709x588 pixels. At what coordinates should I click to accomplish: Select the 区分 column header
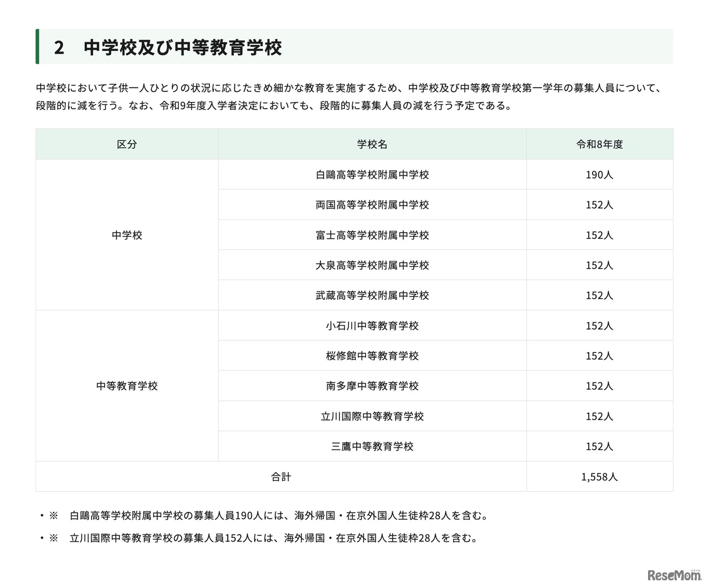coord(127,145)
